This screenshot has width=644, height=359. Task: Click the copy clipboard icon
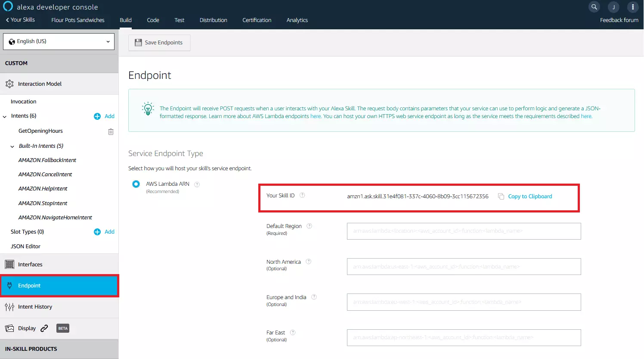pyautogui.click(x=501, y=196)
